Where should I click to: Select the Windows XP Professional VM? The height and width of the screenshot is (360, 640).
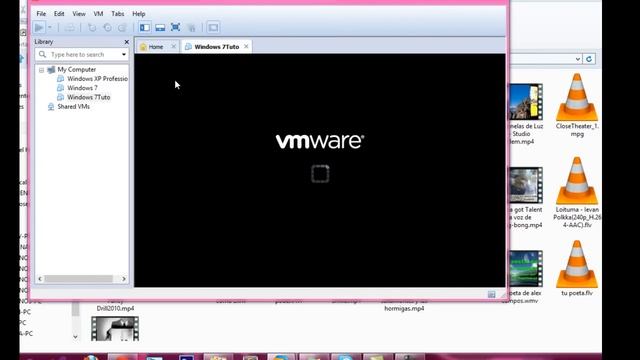(97, 78)
